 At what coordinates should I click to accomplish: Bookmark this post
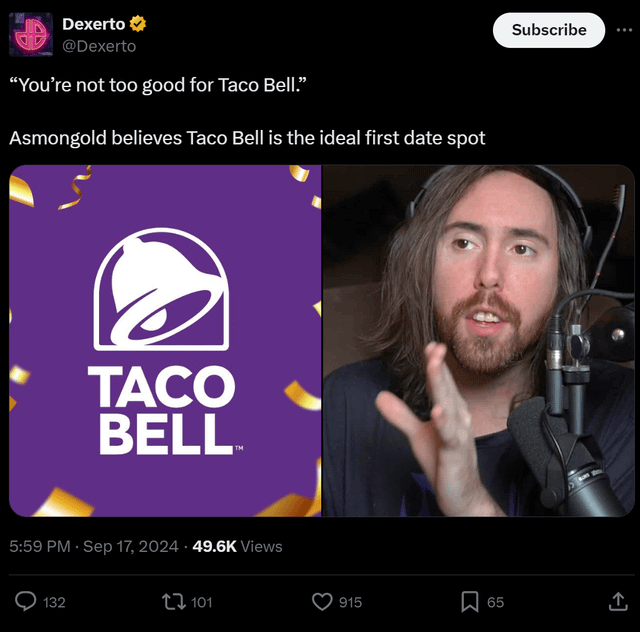[470, 602]
